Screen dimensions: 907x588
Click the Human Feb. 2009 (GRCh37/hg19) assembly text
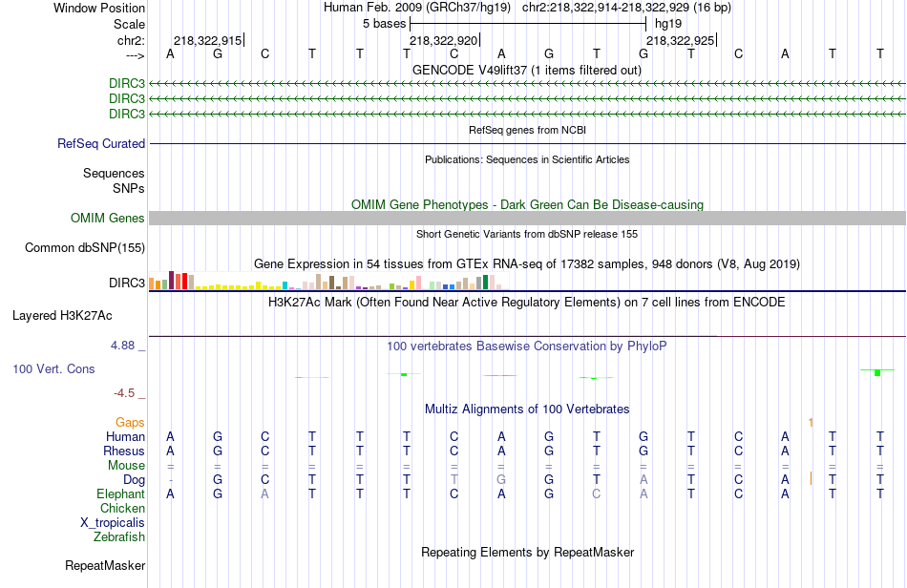click(416, 8)
